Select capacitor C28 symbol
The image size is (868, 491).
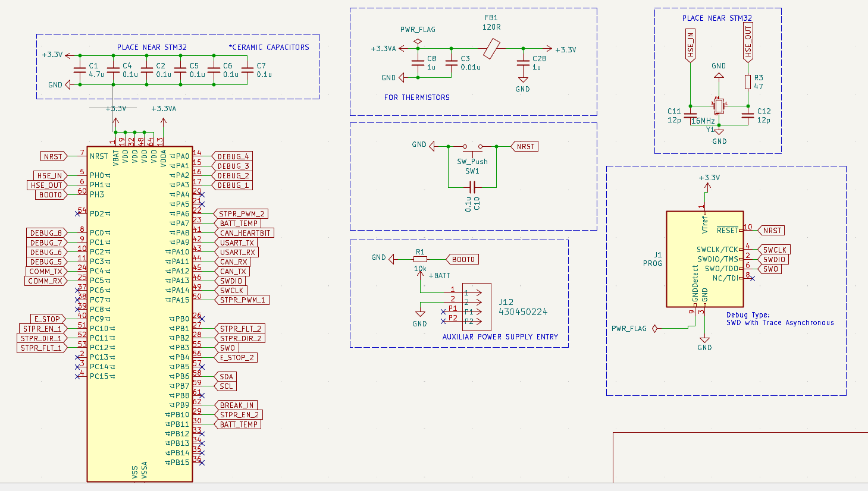523,63
